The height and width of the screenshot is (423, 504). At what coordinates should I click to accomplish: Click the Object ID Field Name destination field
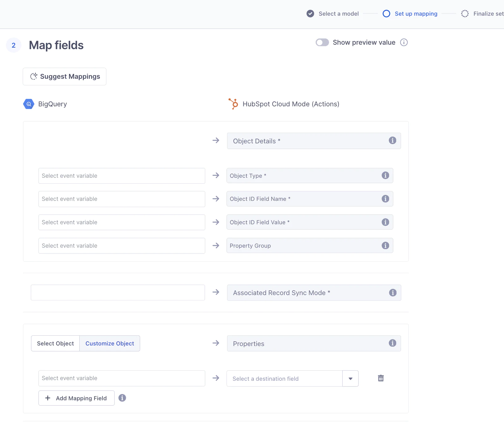[x=310, y=199]
